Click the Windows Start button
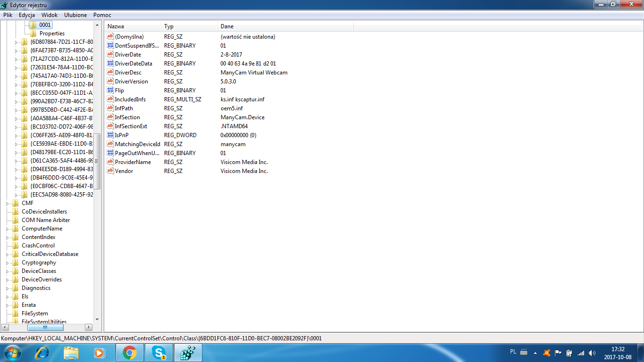The image size is (644, 362). (x=12, y=353)
